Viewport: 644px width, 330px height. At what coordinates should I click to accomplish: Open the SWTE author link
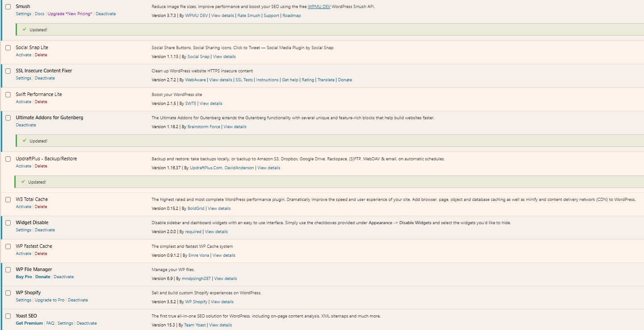(x=191, y=104)
